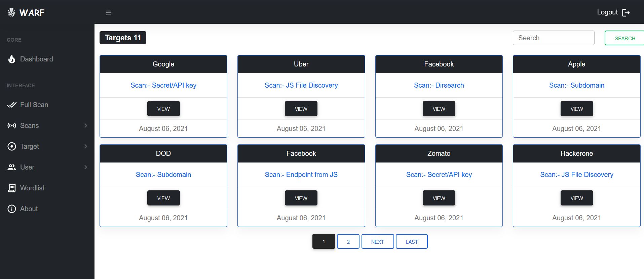Open Uber's Scan:- JS File Discovery link
The width and height of the screenshot is (644, 279).
[301, 85]
